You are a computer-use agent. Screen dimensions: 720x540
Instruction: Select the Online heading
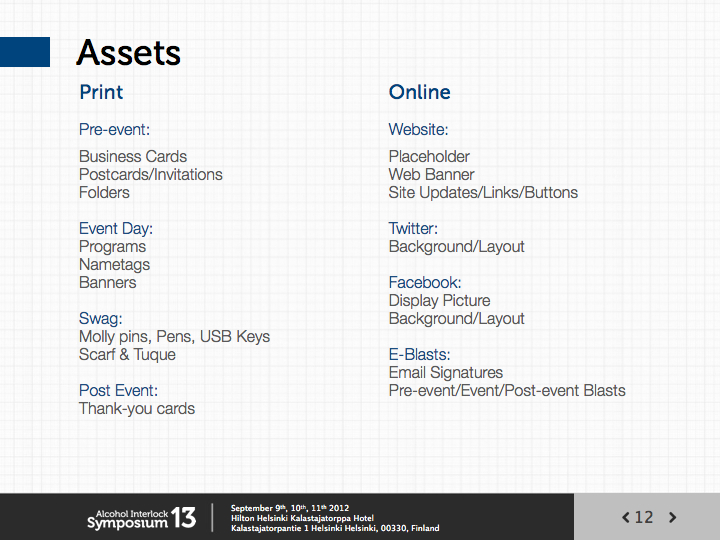point(419,92)
